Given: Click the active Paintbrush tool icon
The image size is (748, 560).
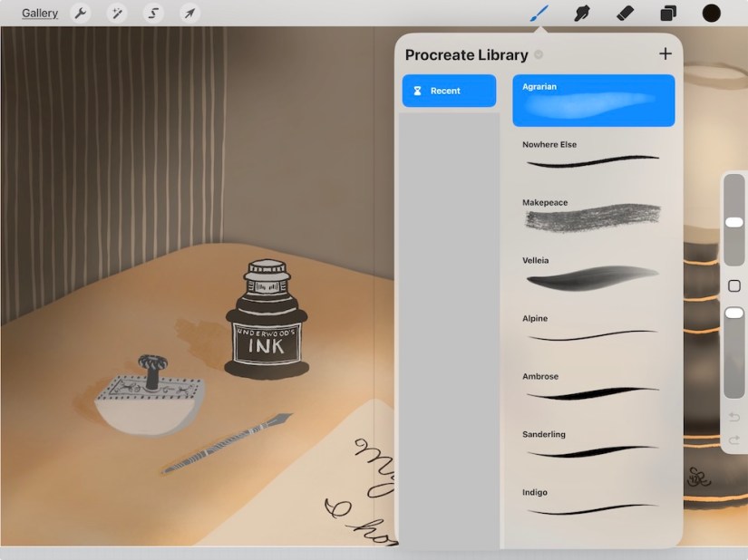Looking at the screenshot, I should pyautogui.click(x=541, y=13).
